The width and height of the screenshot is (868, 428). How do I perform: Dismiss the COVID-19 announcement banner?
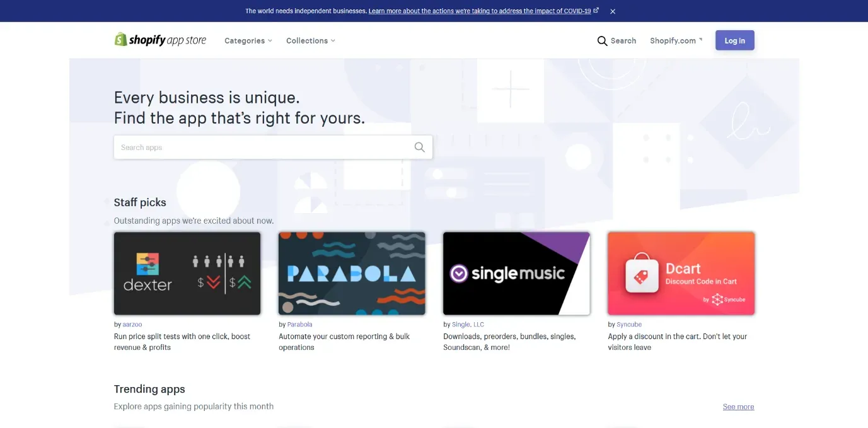[613, 11]
